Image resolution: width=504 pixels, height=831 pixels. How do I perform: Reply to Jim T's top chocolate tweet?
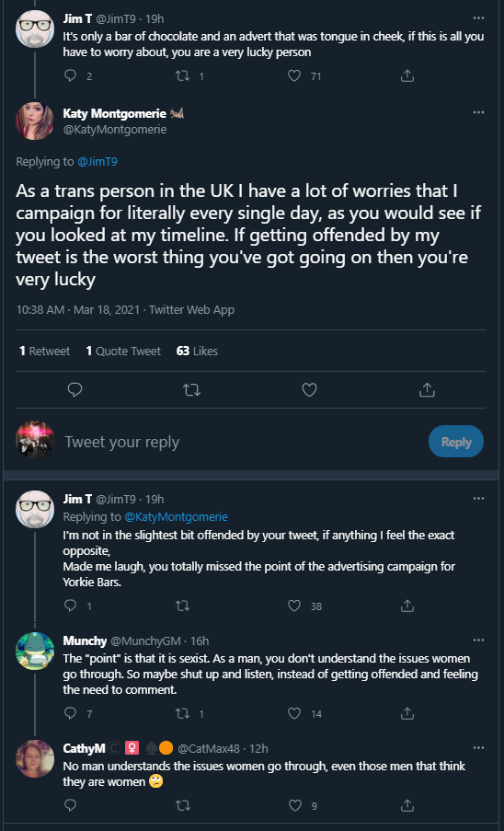click(71, 76)
